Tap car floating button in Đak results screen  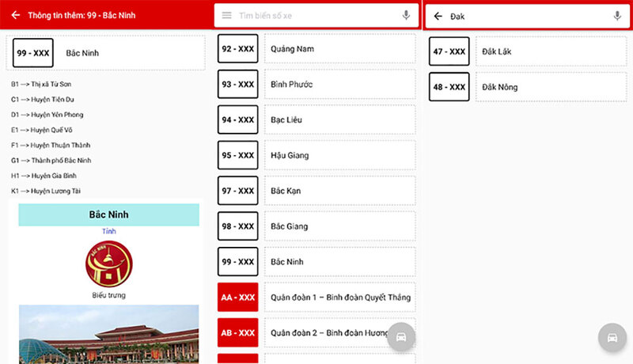(612, 337)
